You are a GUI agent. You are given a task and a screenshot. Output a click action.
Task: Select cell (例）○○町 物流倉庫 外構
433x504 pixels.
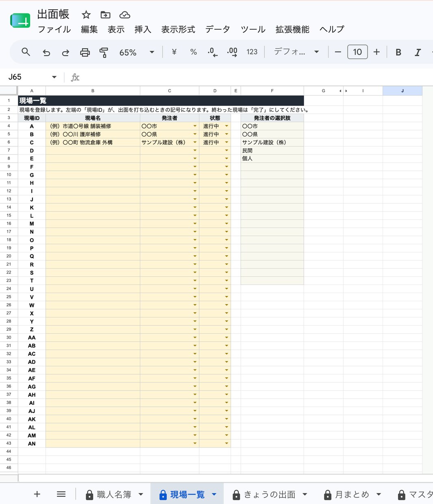[93, 143]
